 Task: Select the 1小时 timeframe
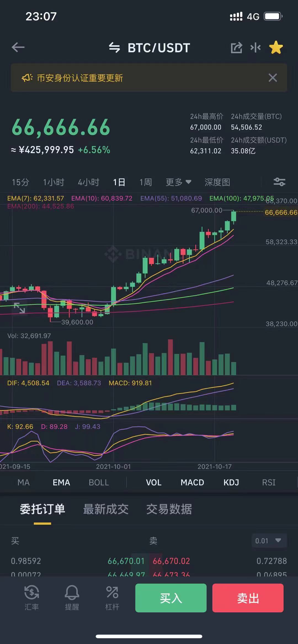tap(54, 182)
